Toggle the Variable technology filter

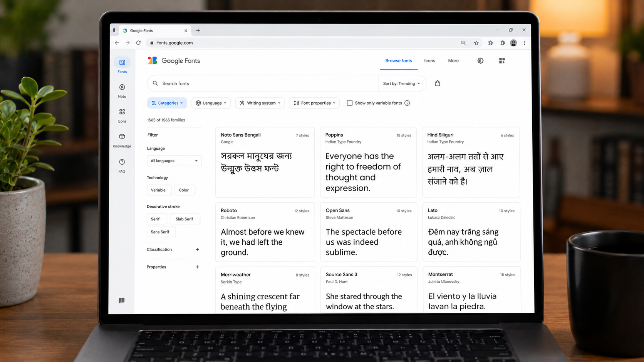[x=158, y=190]
